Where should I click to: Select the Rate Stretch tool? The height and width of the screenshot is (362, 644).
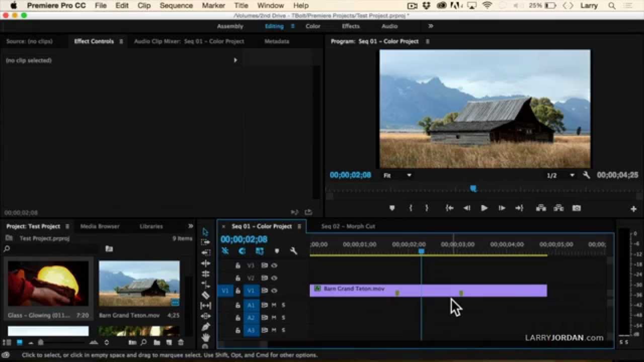(205, 284)
